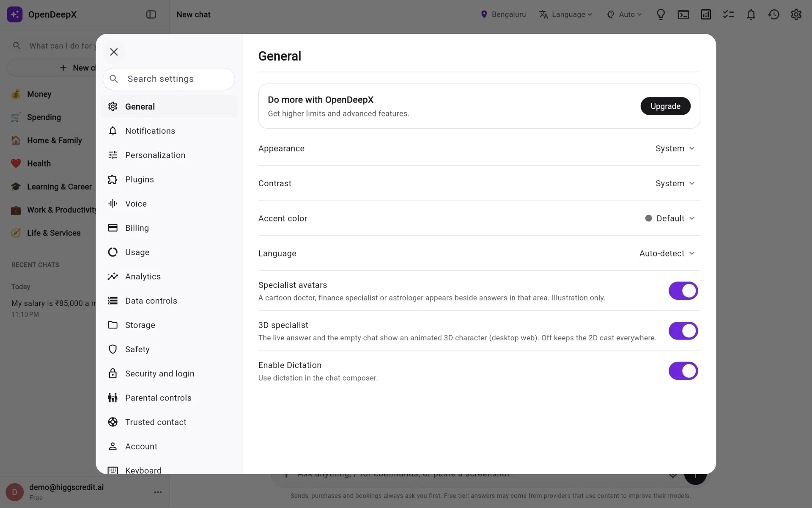The width and height of the screenshot is (812, 508).
Task: Select the Voice settings entry
Action: [x=169, y=204]
